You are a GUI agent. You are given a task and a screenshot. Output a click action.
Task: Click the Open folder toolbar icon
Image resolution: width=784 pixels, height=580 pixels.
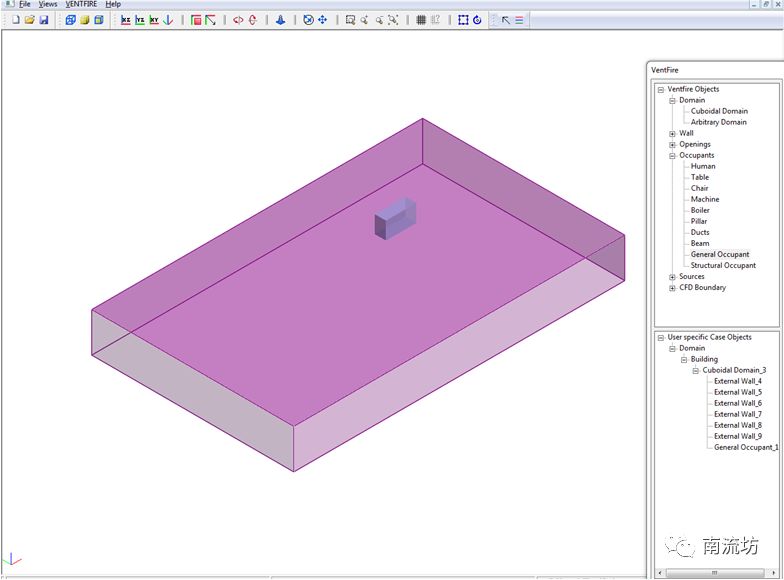click(30, 20)
